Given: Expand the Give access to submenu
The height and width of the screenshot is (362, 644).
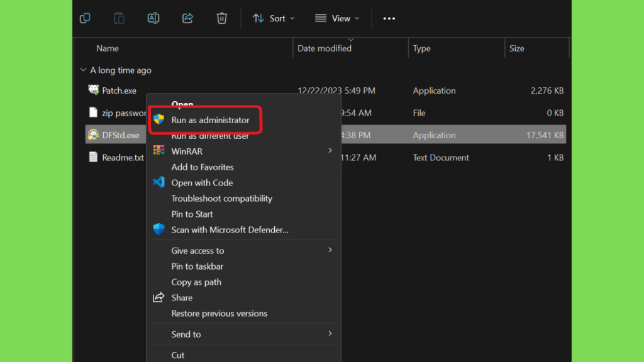Looking at the screenshot, I should [x=243, y=250].
